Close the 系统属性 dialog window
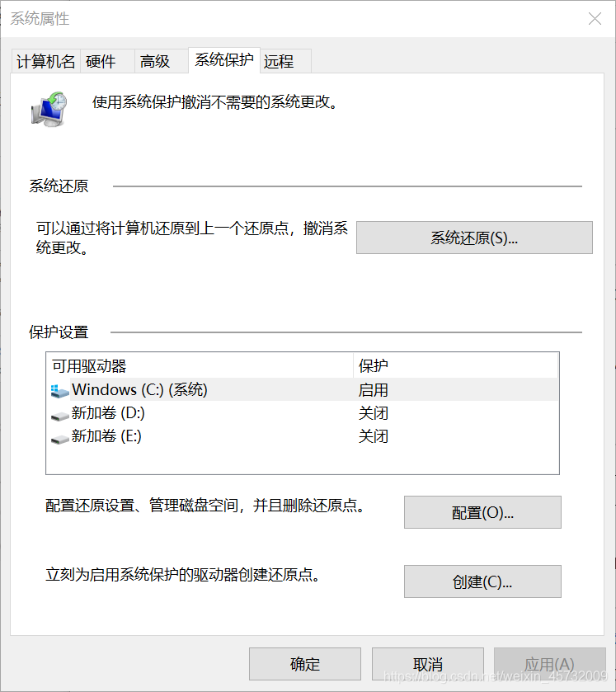Viewport: 616px width, 692px height. click(x=595, y=18)
